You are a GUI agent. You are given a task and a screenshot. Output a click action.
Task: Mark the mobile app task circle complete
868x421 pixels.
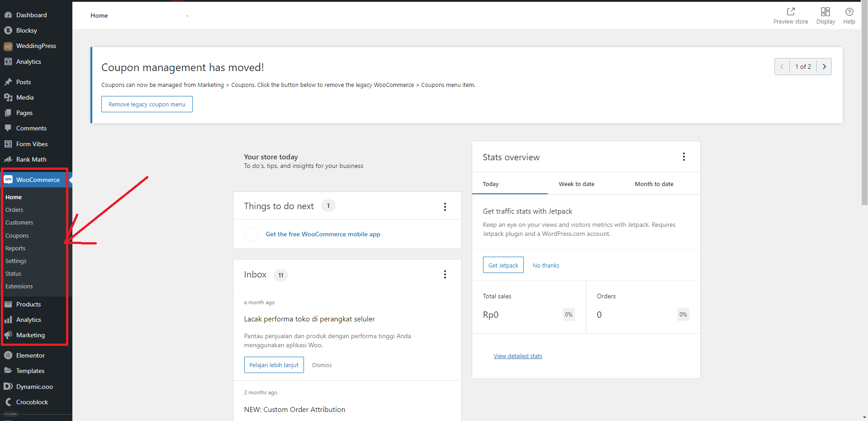tap(251, 234)
